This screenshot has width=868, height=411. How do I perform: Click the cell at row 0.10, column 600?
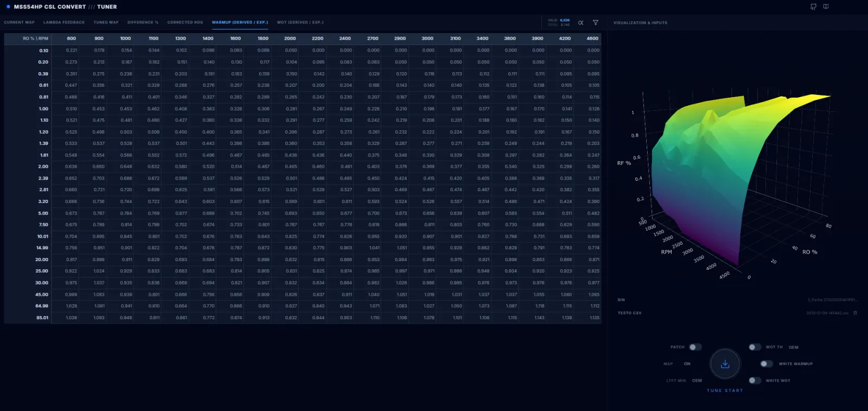pos(66,50)
